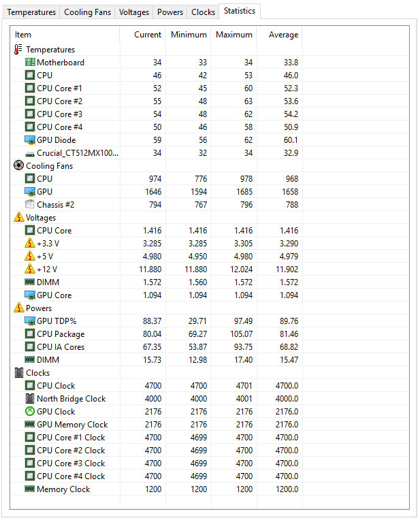Click the chip icon beside Clocks group

[19, 373]
